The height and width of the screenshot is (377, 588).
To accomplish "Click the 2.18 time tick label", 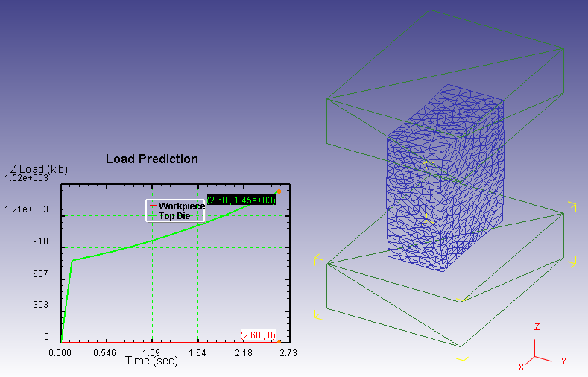I will [x=244, y=353].
